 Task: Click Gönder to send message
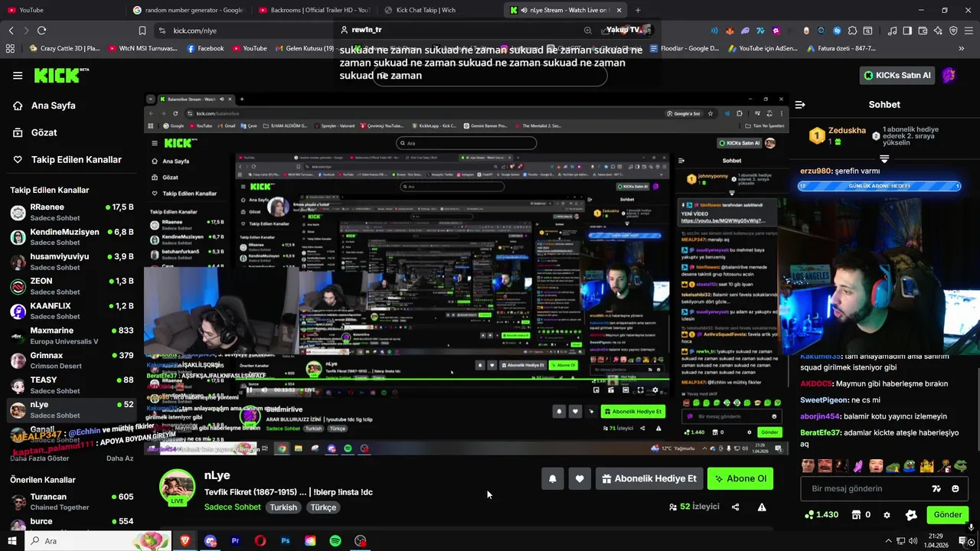coord(947,515)
